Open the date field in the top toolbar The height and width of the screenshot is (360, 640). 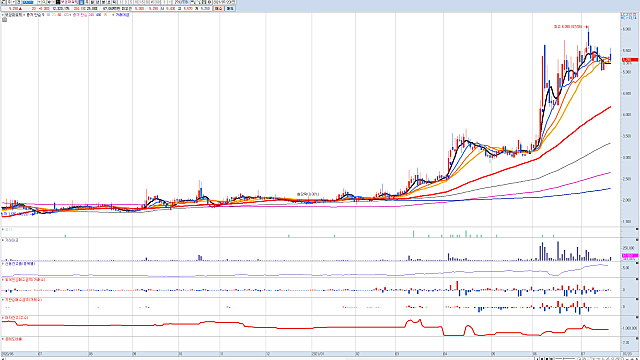[x=224, y=2]
